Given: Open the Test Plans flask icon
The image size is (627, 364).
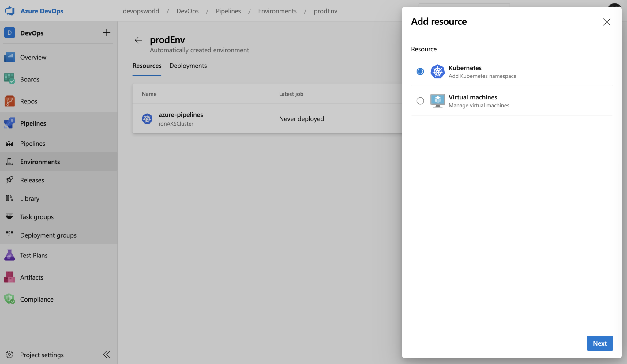Looking at the screenshot, I should point(9,255).
